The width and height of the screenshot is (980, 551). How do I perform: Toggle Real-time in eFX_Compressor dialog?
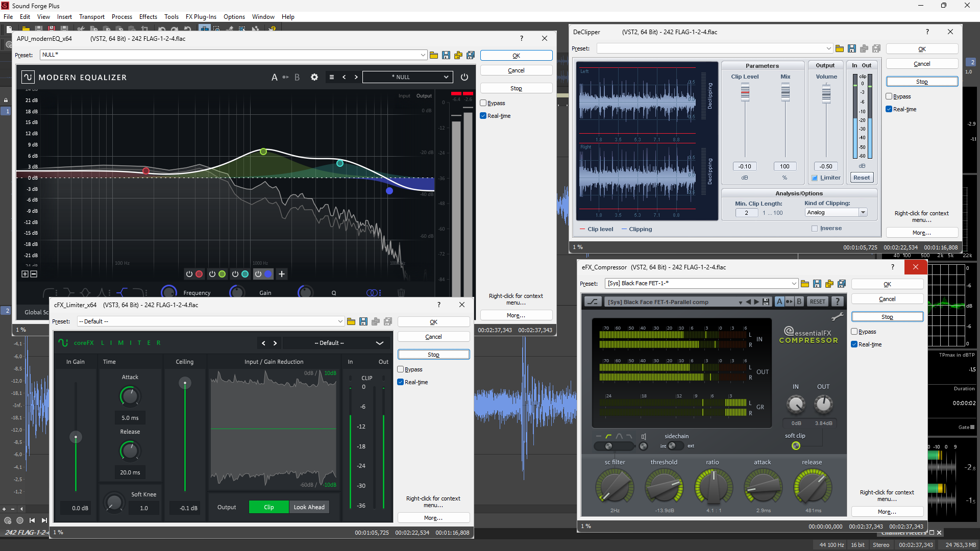tap(854, 344)
